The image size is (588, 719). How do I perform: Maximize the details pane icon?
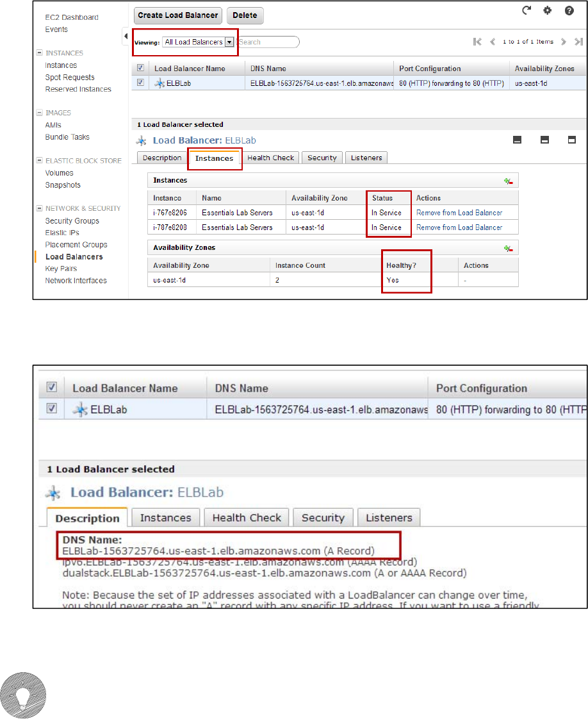pyautogui.click(x=571, y=140)
